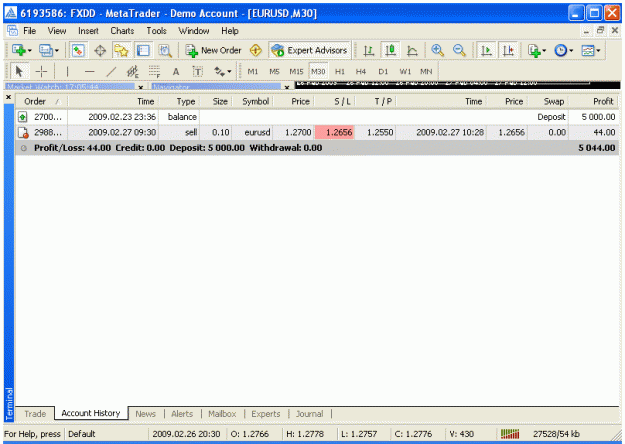625x444 pixels.
Task: Close the Navigator panel
Action: [287, 87]
